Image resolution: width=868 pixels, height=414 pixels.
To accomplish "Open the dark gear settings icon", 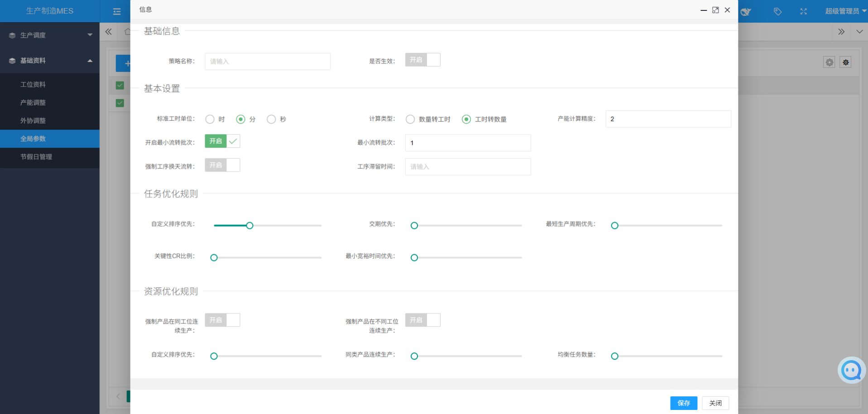I will point(845,62).
